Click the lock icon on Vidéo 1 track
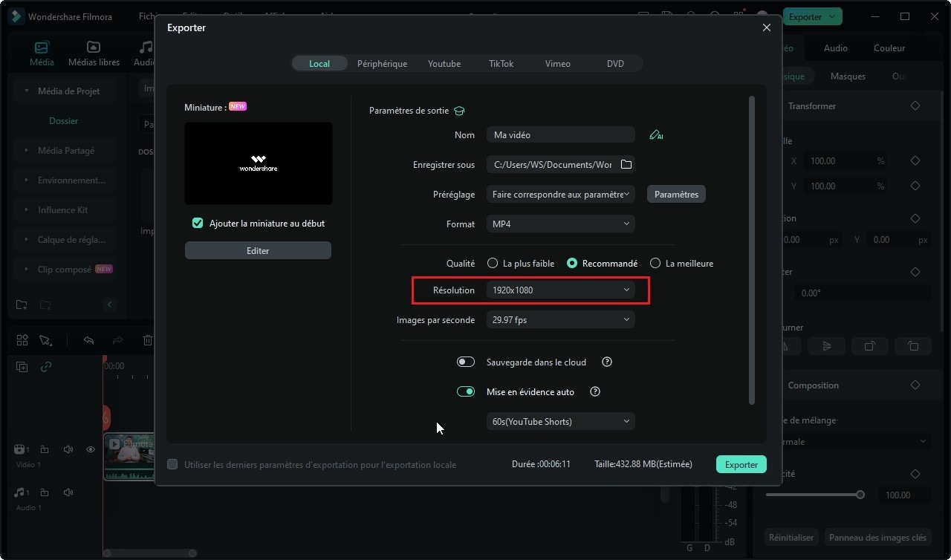 pyautogui.click(x=45, y=449)
